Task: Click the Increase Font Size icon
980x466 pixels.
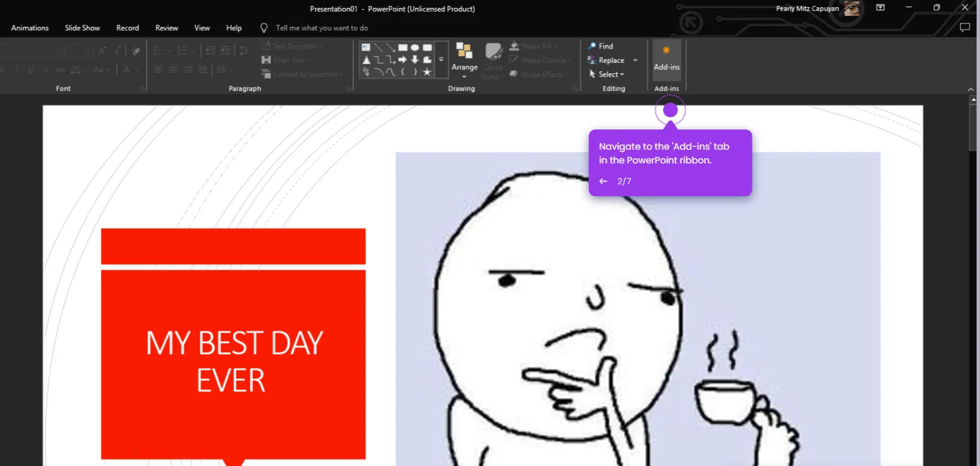Action: 103,51
